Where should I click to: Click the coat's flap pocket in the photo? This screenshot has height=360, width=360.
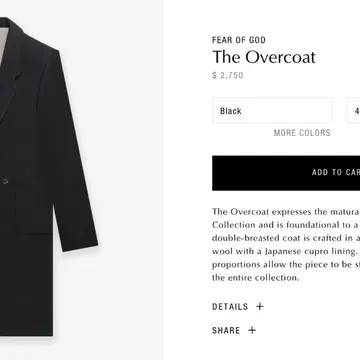[33, 229]
